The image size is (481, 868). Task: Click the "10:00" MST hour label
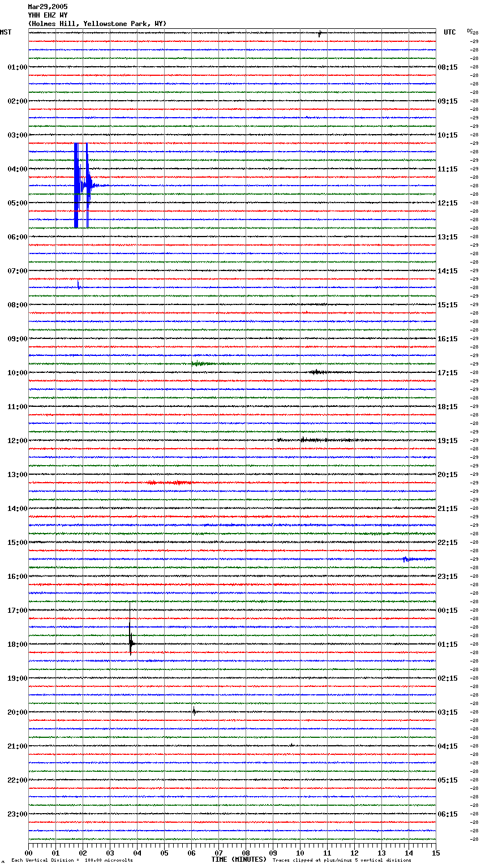[x=18, y=373]
